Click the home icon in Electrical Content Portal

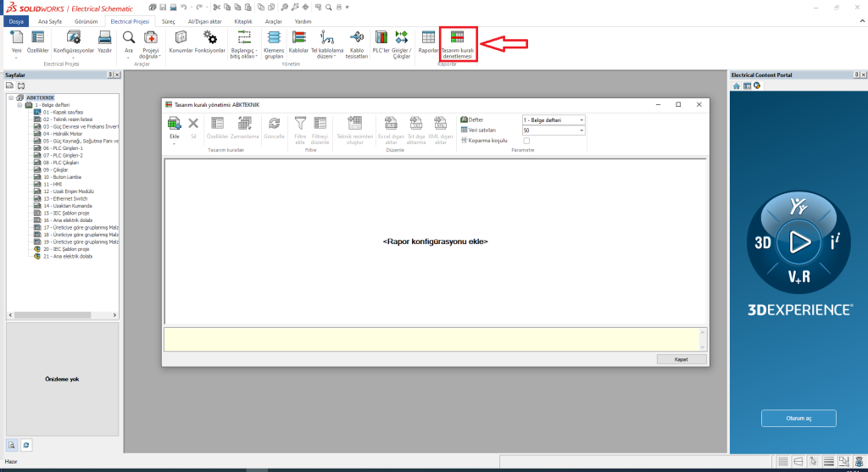tap(737, 86)
